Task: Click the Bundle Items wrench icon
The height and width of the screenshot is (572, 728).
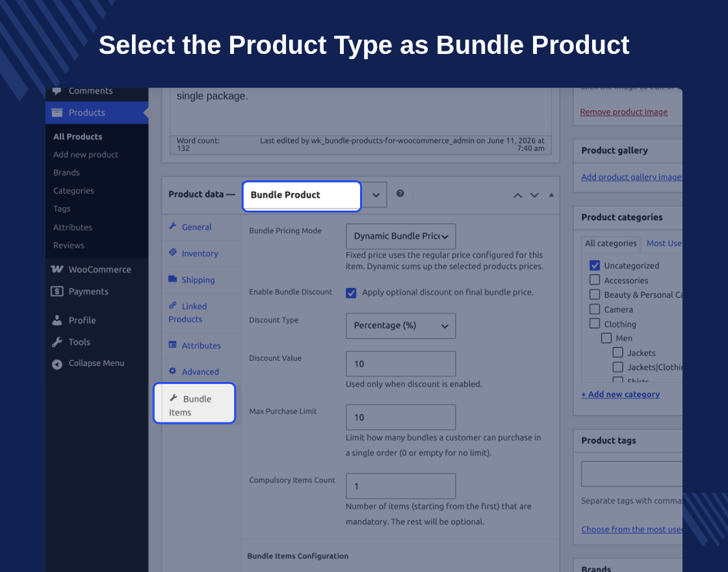Action: click(x=174, y=398)
